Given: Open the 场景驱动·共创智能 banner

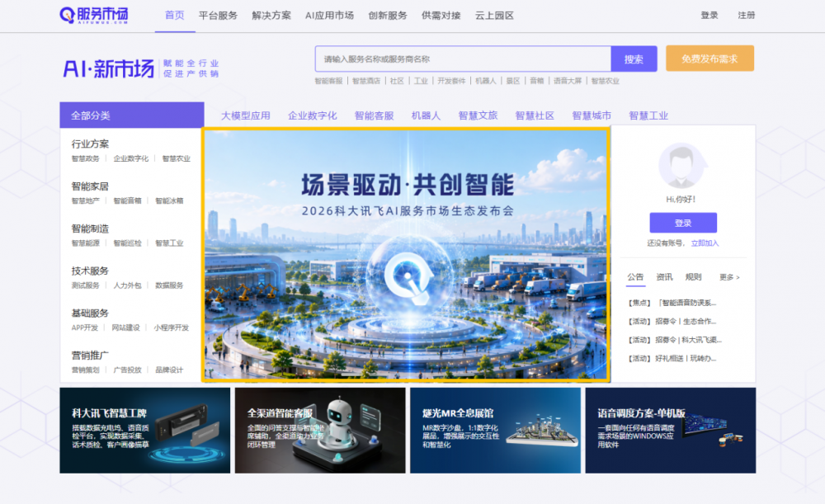Looking at the screenshot, I should coord(406,254).
